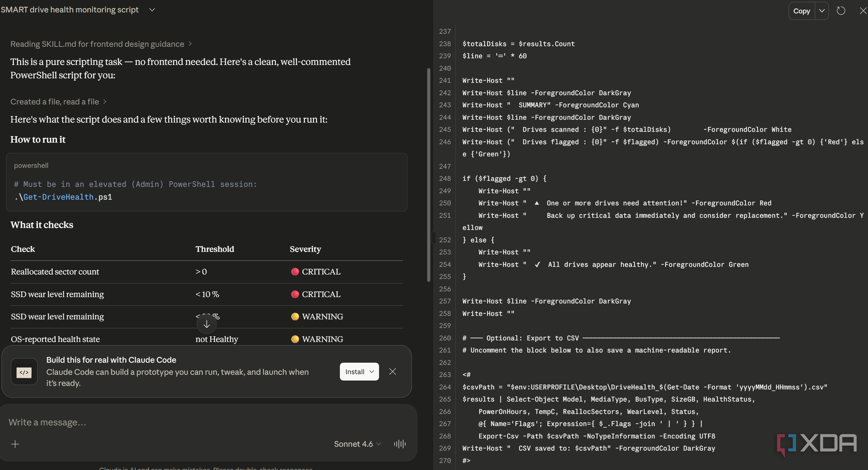Click line number 246 in the code panel
Screen dimensions: 868x470
tap(445, 142)
